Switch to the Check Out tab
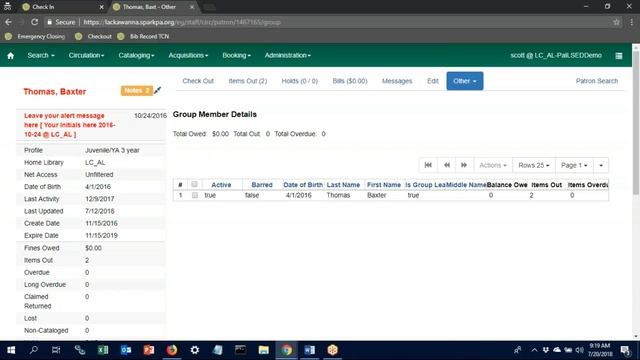The height and width of the screenshot is (360, 640). pos(198,81)
